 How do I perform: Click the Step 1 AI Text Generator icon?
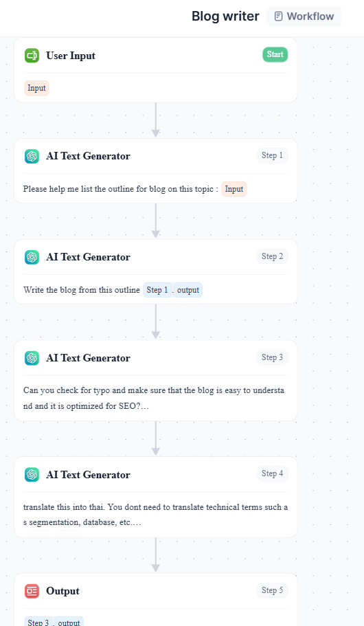[32, 156]
